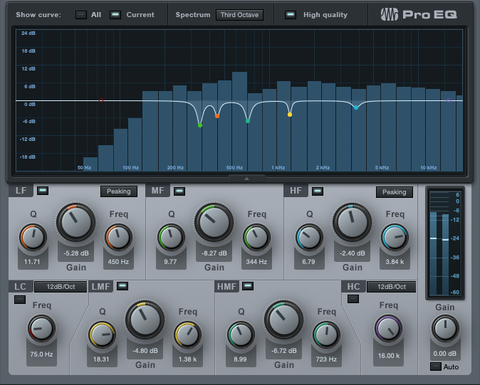
Task: Select the teal HMF node on the curve
Action: (x=248, y=121)
